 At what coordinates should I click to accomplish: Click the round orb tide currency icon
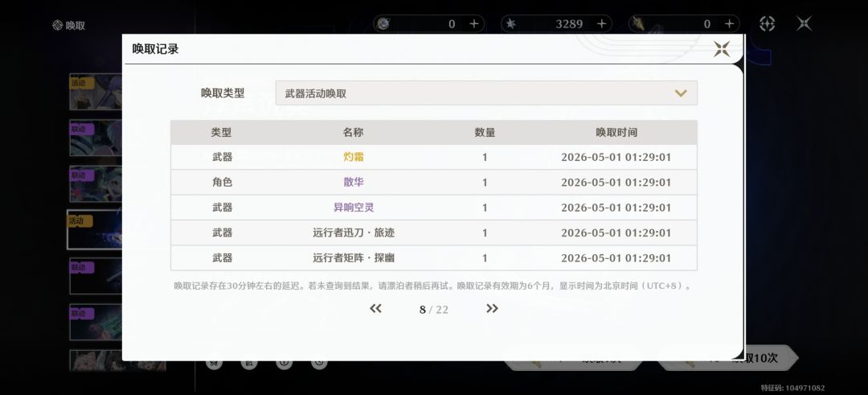tap(383, 24)
